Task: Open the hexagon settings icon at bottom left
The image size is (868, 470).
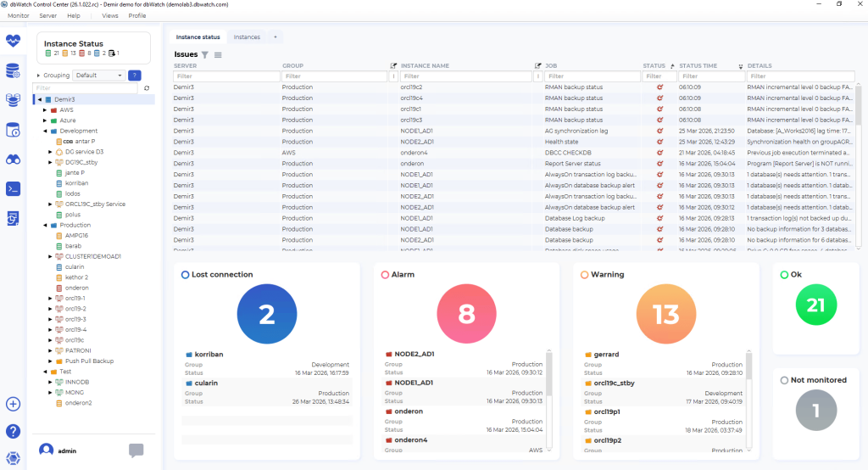Action: click(x=14, y=458)
